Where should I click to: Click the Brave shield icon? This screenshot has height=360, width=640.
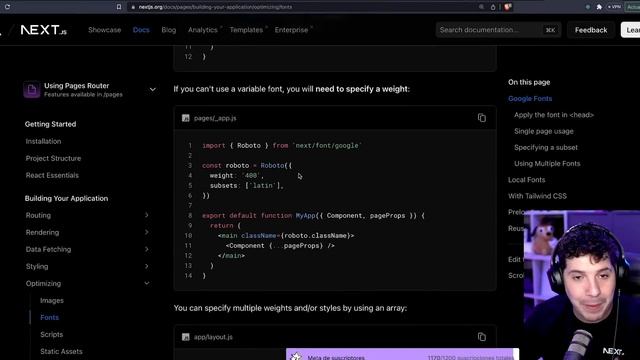pos(507,7)
